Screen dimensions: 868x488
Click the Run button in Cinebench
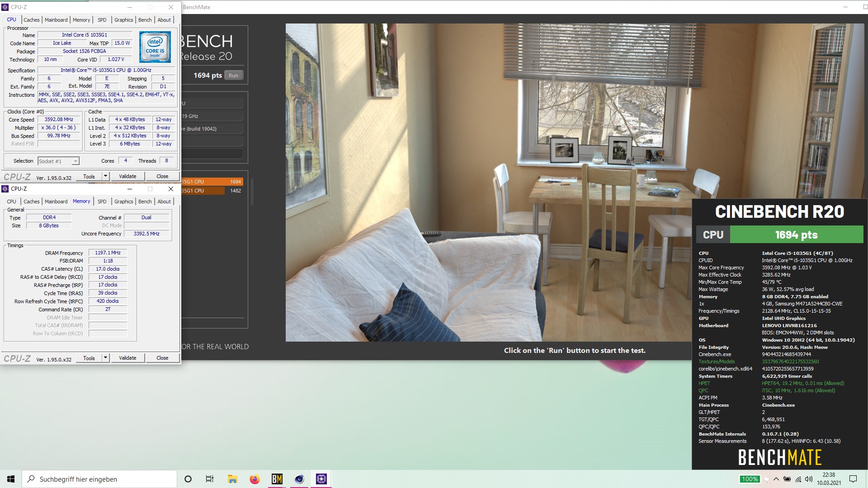[233, 75]
